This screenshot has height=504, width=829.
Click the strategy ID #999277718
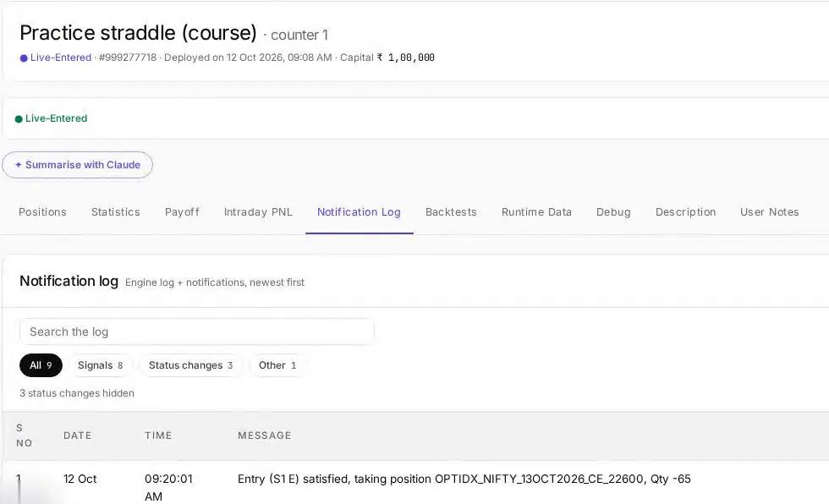[x=128, y=58]
